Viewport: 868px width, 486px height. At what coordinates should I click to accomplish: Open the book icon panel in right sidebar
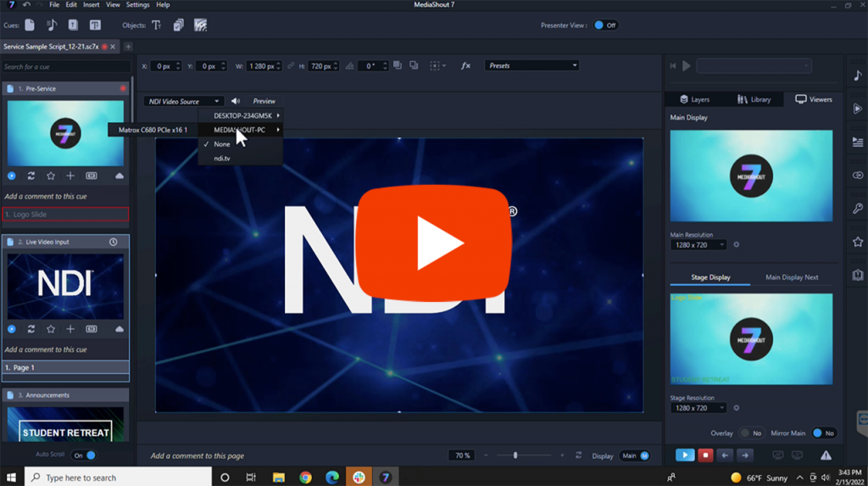tap(858, 276)
